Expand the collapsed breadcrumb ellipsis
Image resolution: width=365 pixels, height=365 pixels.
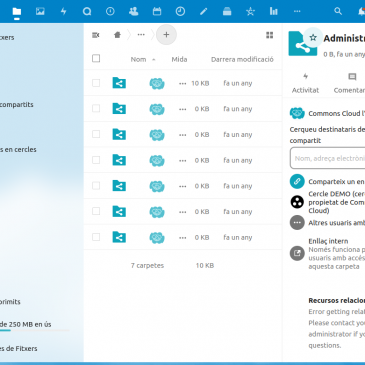click(141, 35)
